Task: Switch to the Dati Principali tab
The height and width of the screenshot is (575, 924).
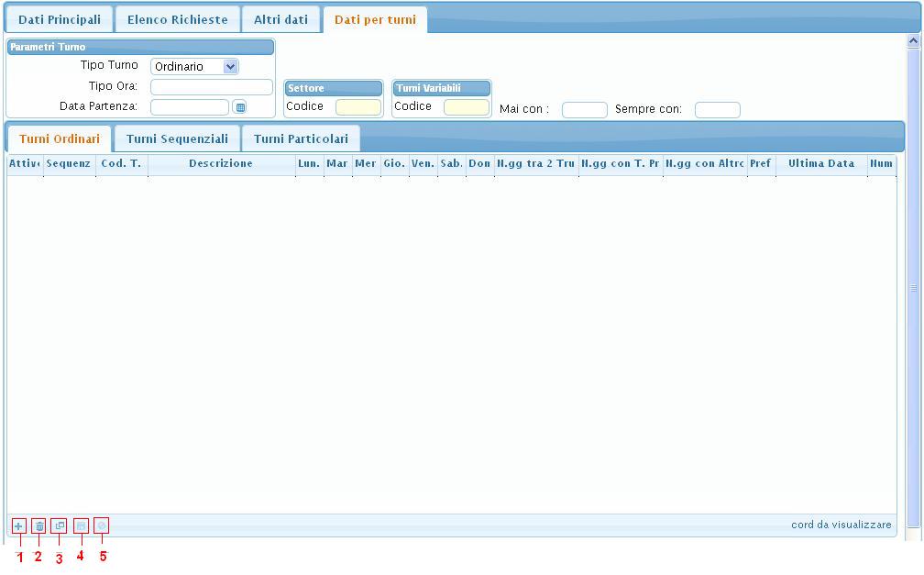Action: 60,19
